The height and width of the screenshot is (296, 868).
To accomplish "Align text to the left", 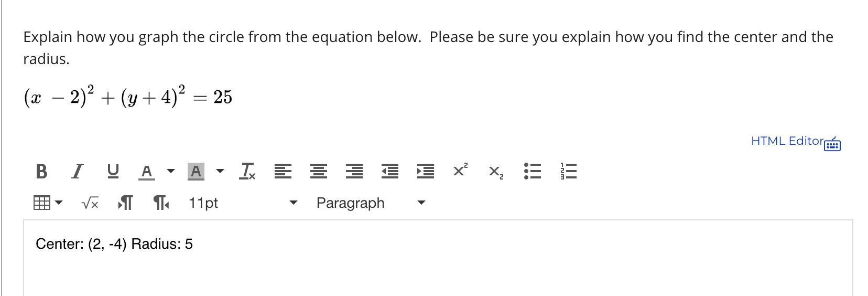I will (x=283, y=171).
